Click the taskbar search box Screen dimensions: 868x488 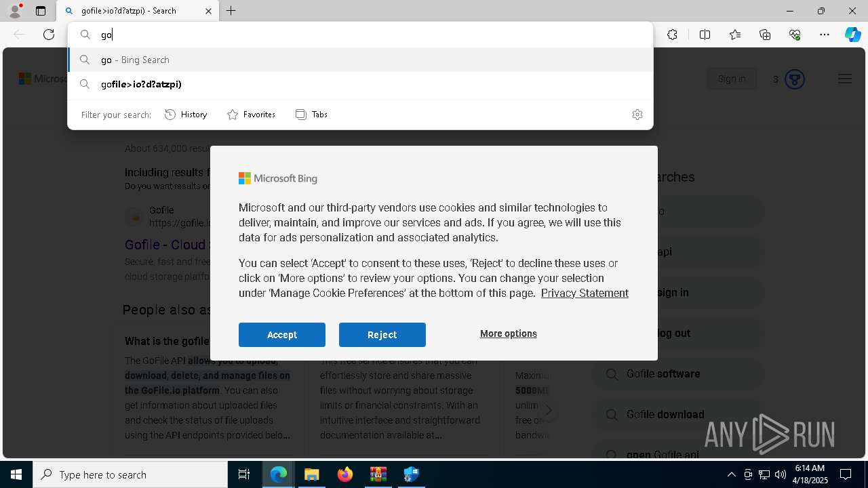pyautogui.click(x=130, y=474)
